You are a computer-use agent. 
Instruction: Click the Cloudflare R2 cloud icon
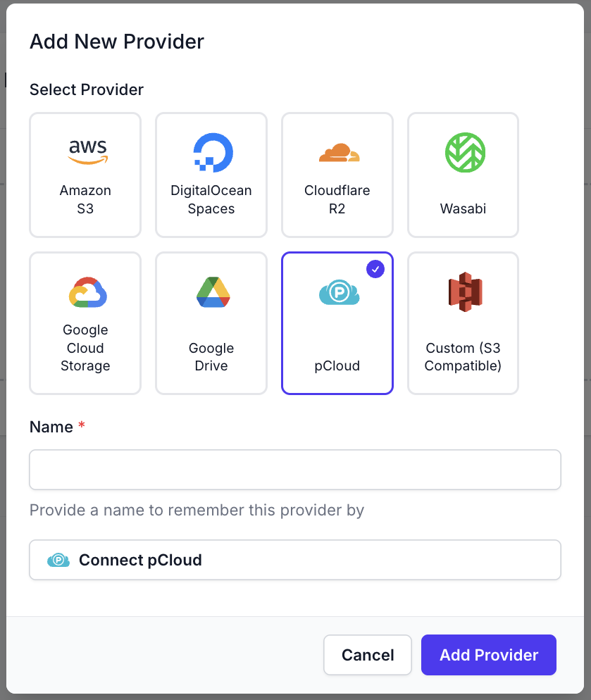[339, 152]
